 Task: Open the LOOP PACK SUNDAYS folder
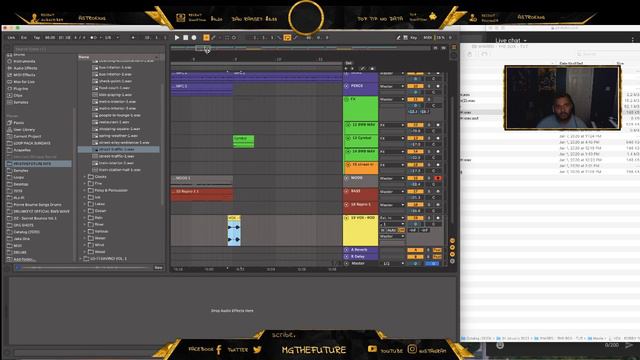32,143
